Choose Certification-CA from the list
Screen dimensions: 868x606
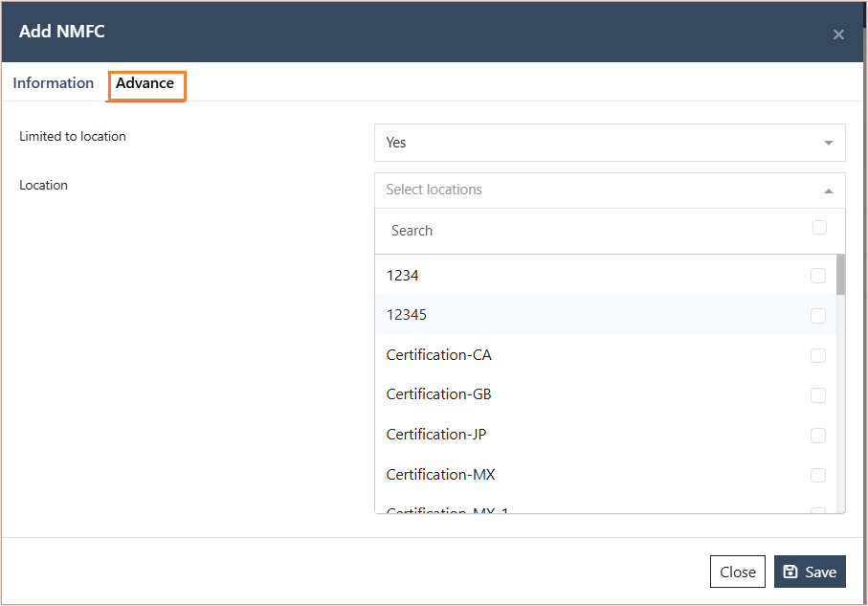(606, 354)
